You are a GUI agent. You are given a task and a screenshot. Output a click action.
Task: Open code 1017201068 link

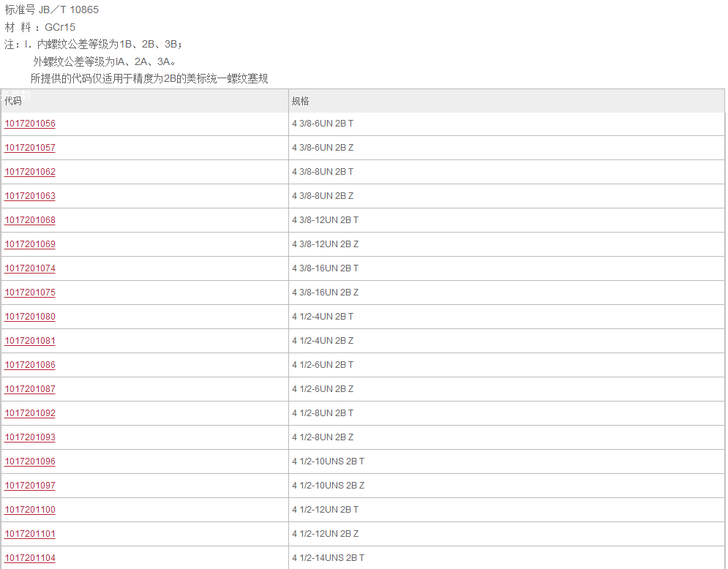(x=30, y=220)
